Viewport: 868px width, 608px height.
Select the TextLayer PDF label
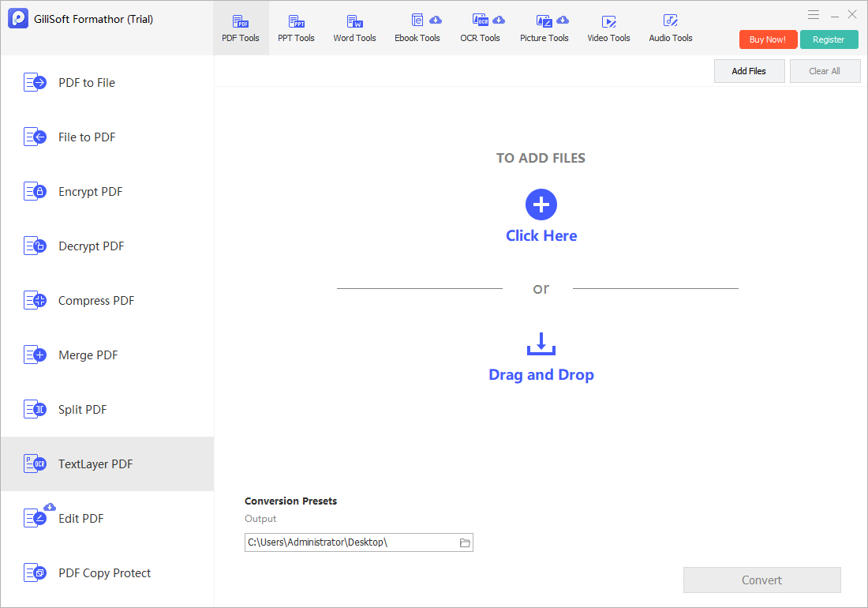(x=95, y=464)
